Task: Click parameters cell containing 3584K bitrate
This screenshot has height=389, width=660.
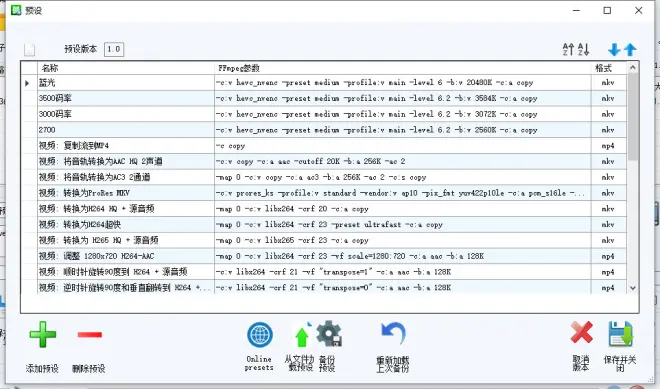Action: coord(402,98)
